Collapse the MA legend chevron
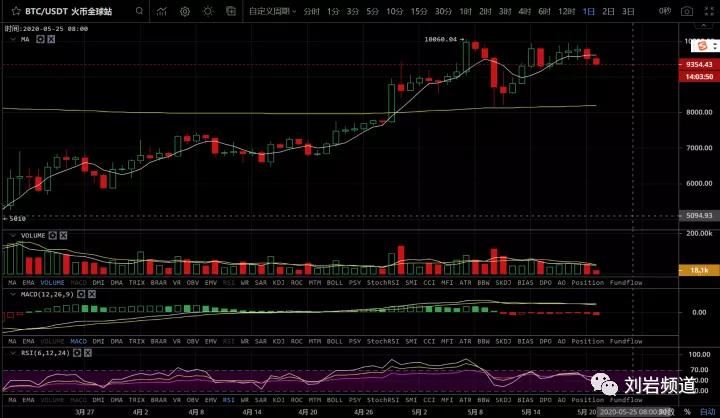The image size is (720, 418). coord(13,40)
